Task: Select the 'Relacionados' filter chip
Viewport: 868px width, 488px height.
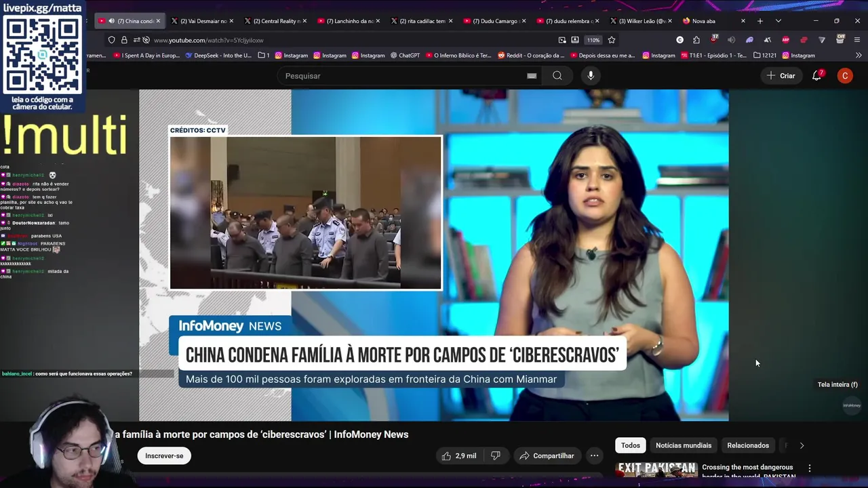Action: (748, 445)
